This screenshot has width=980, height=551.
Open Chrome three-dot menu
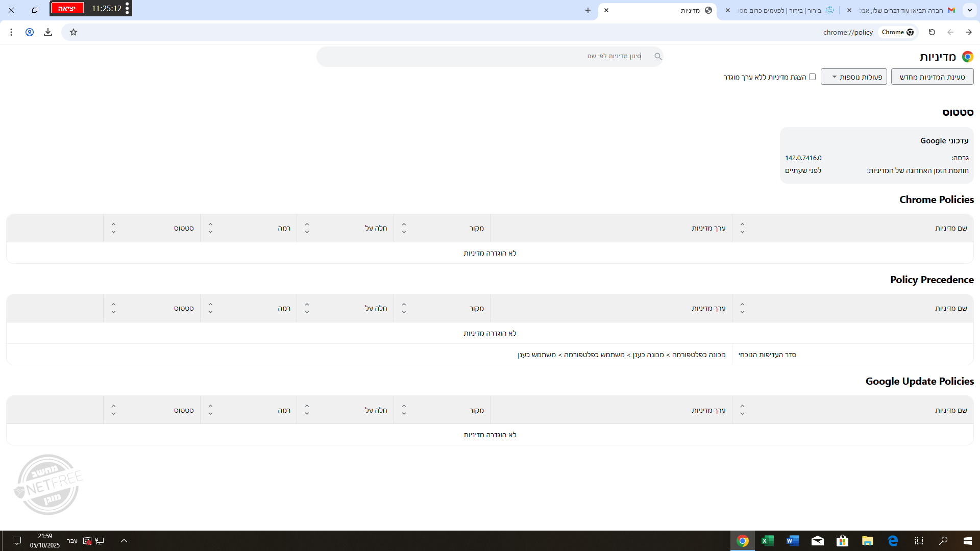pyautogui.click(x=11, y=32)
